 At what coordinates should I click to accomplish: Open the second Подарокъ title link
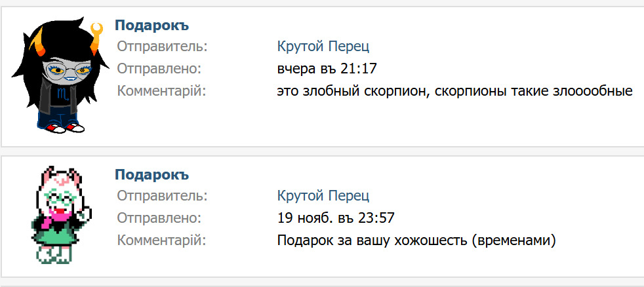click(151, 174)
